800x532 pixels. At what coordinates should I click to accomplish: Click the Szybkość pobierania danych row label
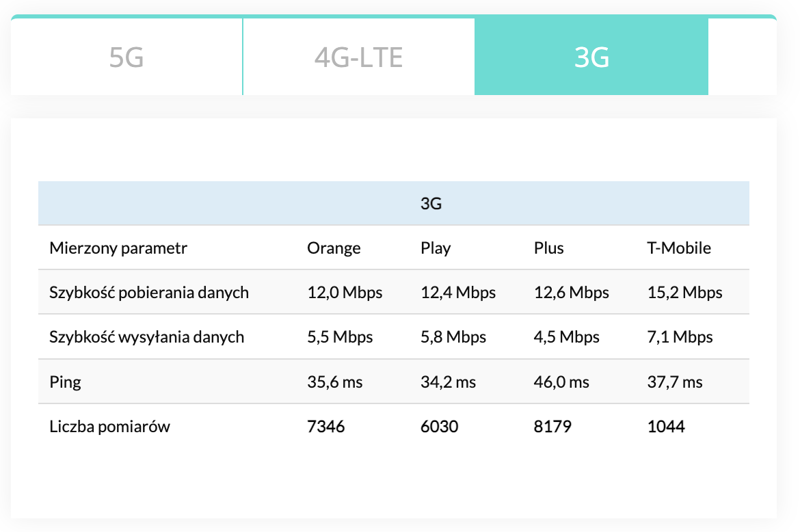[x=149, y=293]
